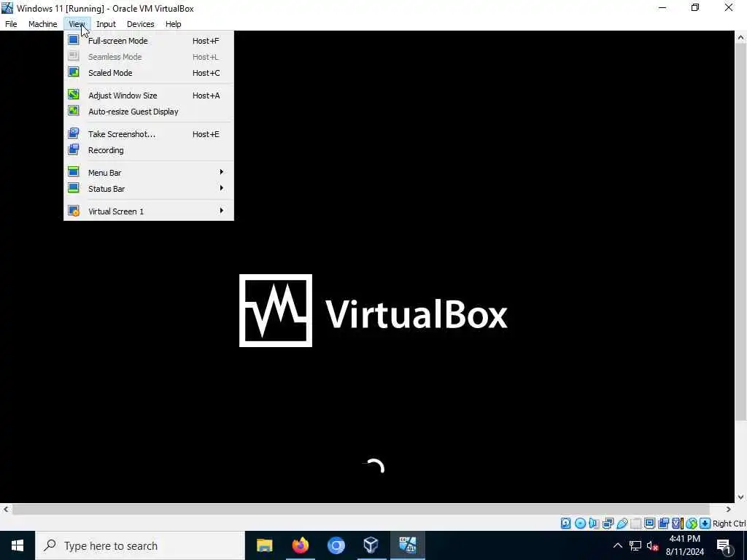
Task: Click the Take Screenshot camera icon
Action: [74, 133]
